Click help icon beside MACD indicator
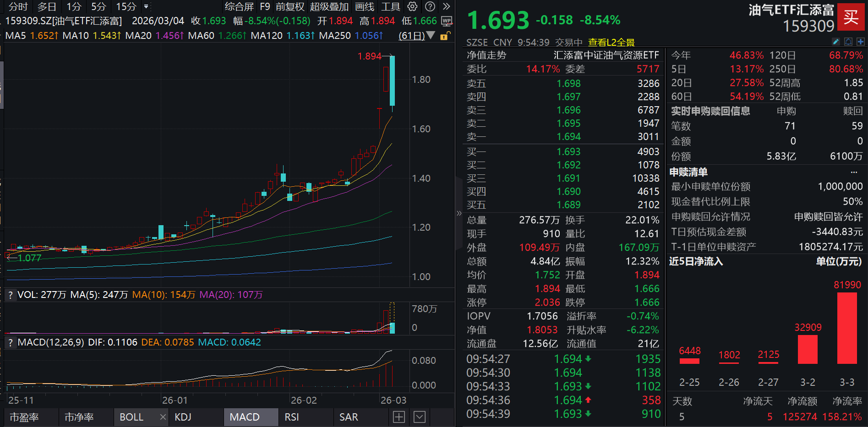Viewport: 868px width, 427px height. click(x=10, y=342)
